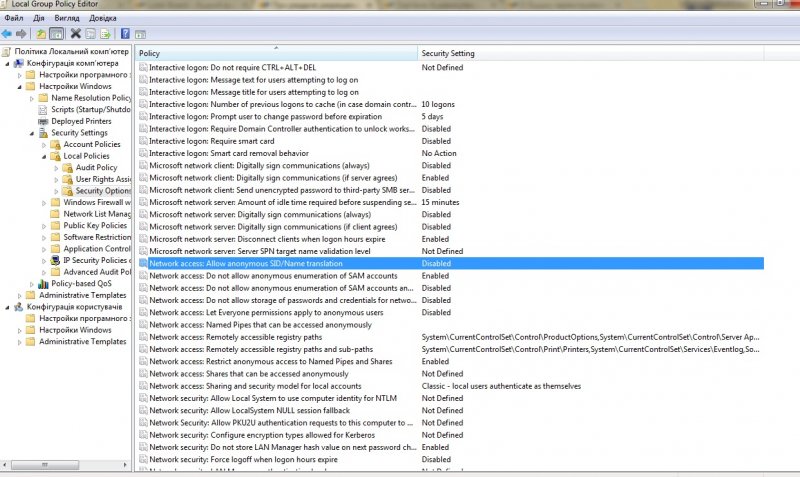Image resolution: width=800 pixels, height=477 pixels.
Task: Click the Forward arrow toolbar icon
Action: (x=21, y=33)
